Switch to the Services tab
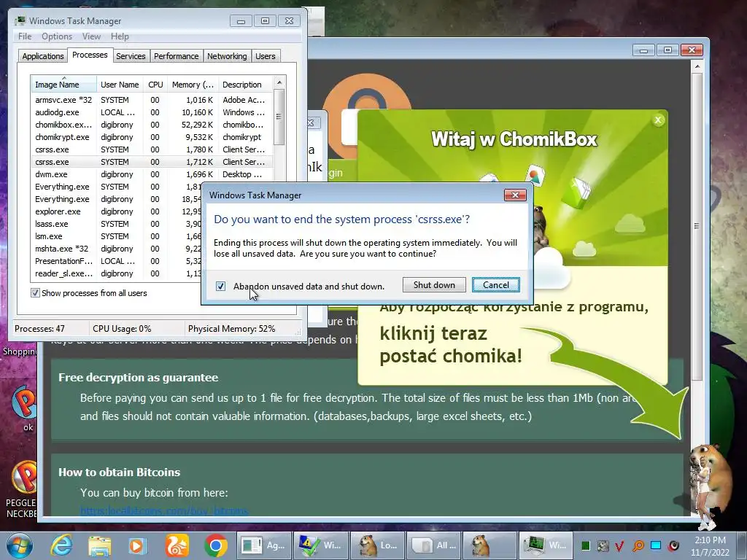Viewport: 747px width, 560px height. pos(131,56)
